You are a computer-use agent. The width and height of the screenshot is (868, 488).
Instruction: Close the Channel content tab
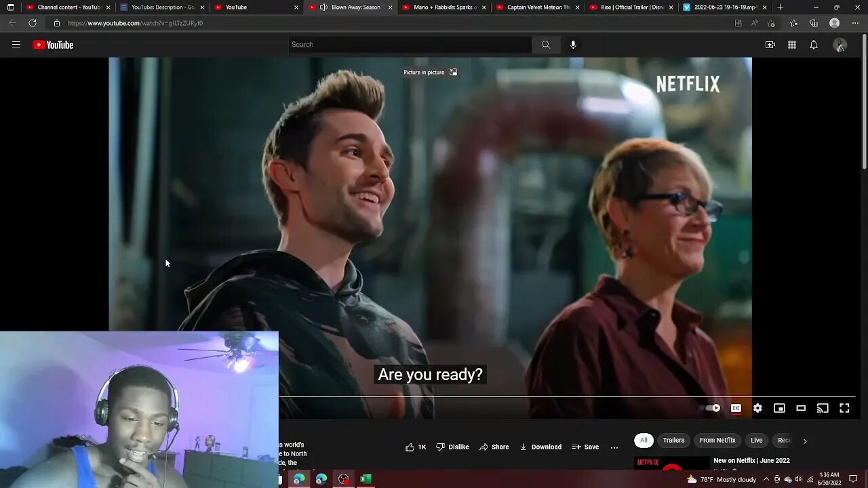108,7
